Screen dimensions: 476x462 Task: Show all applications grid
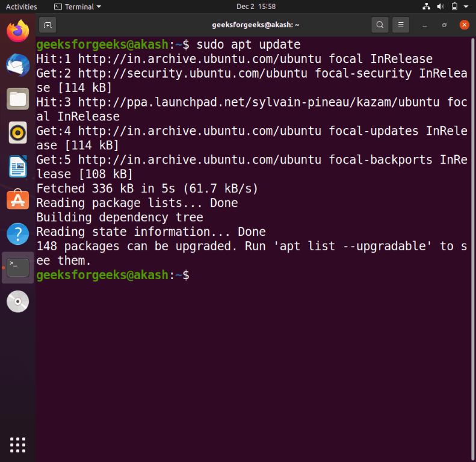pos(18,445)
